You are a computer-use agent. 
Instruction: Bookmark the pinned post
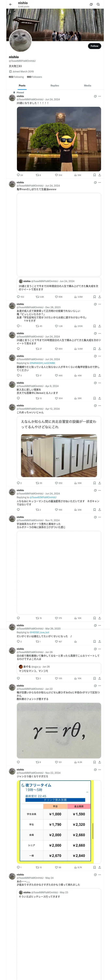coord(95,175)
